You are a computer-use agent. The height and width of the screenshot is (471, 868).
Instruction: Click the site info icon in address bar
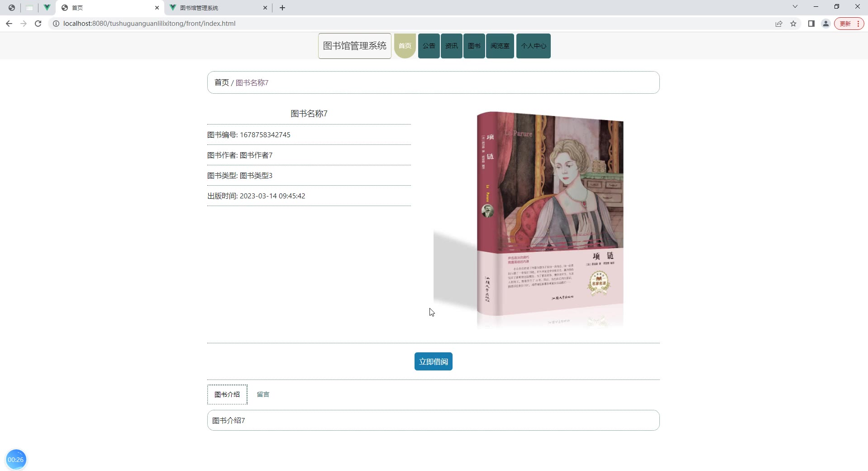56,24
